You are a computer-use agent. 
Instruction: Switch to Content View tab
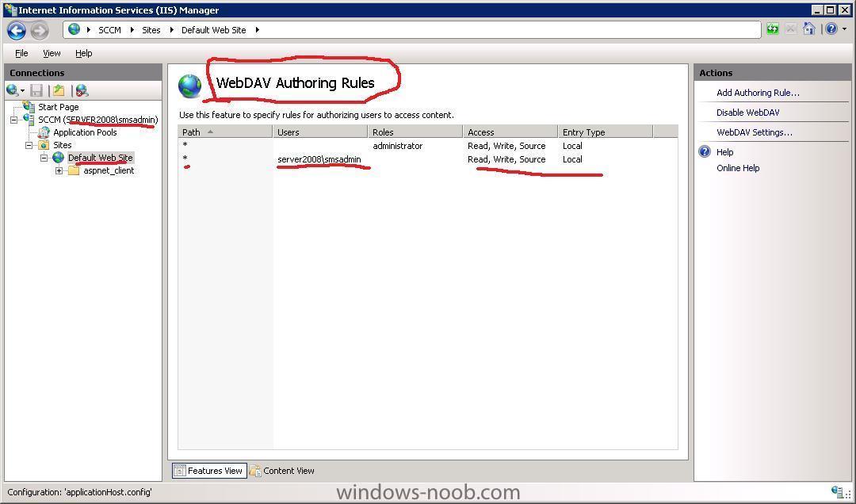point(282,471)
